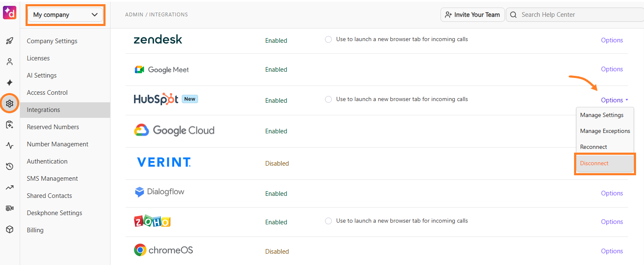This screenshot has height=265, width=644.
Task: Click the chromeOS logo
Action: (163, 250)
